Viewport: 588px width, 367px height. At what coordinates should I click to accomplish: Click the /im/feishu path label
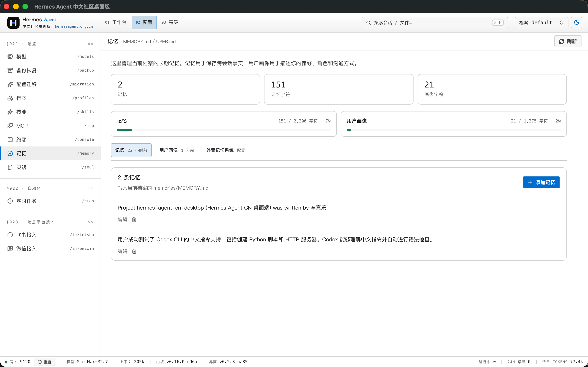pyautogui.click(x=82, y=235)
